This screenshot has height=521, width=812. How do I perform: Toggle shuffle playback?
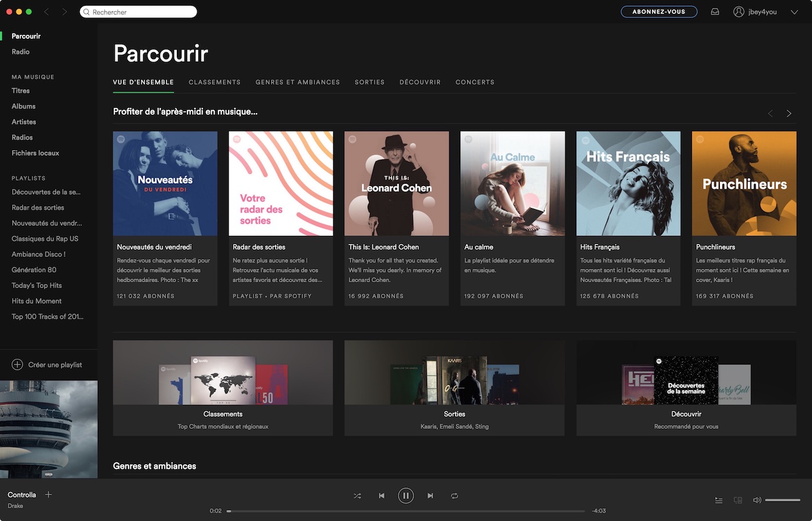(x=357, y=496)
